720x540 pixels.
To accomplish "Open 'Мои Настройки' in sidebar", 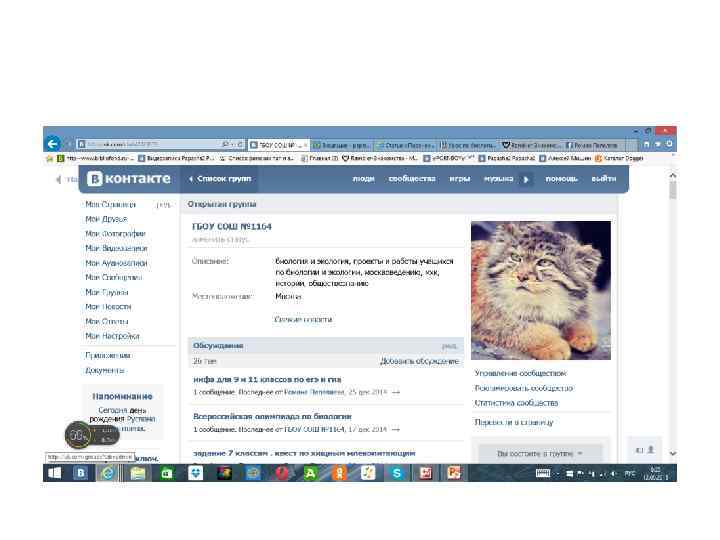I will click(112, 336).
